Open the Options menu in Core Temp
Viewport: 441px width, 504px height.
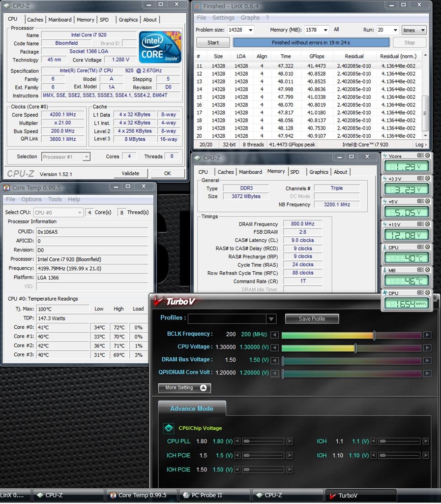pyautogui.click(x=31, y=199)
